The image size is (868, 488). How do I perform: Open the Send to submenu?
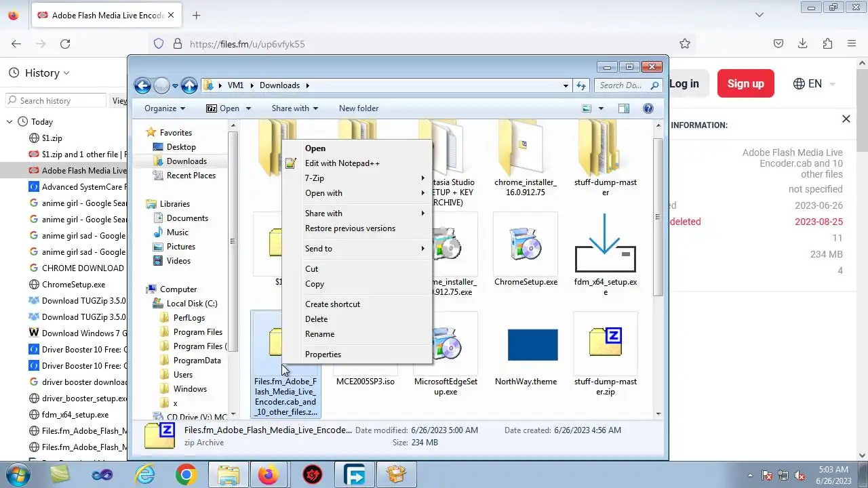(x=357, y=249)
